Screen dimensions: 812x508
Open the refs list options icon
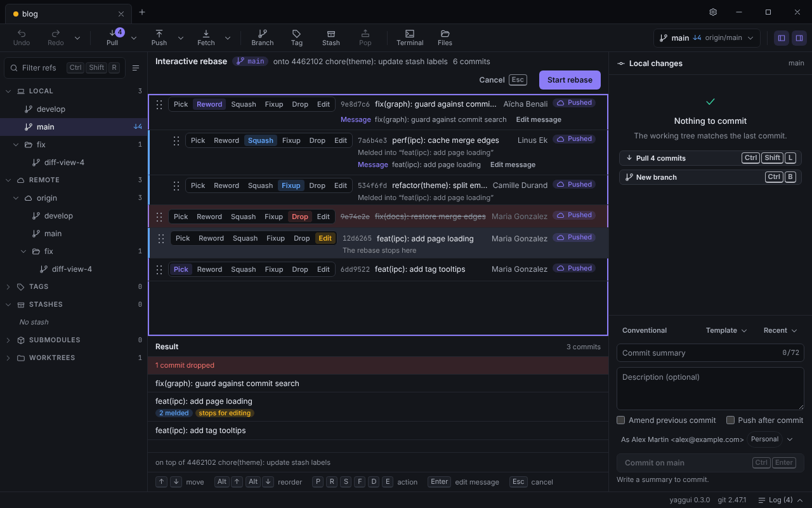tap(136, 68)
